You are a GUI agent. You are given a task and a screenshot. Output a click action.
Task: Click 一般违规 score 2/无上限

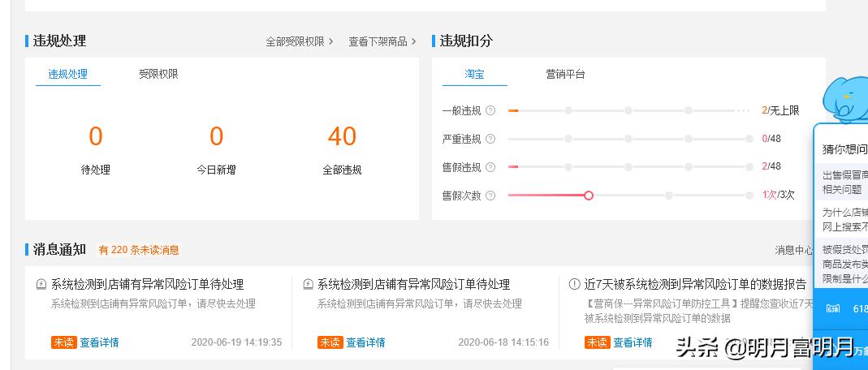[x=780, y=110]
